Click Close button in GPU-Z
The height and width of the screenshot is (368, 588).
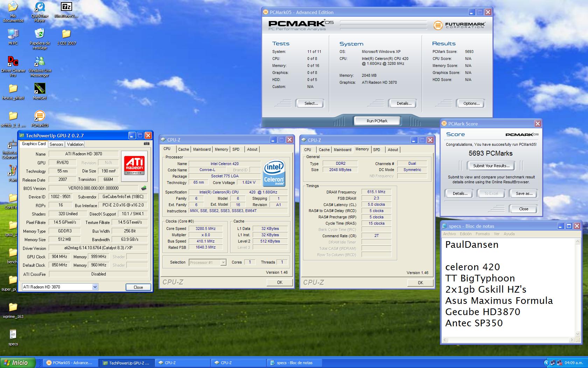[x=138, y=287]
